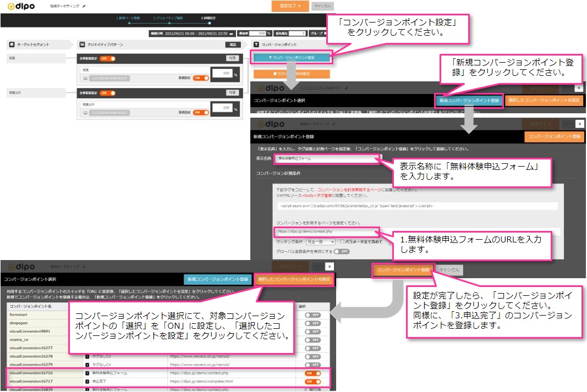The image size is (587, 392).
Task: Toggle the shopopen row selection switch
Action: 312,323
